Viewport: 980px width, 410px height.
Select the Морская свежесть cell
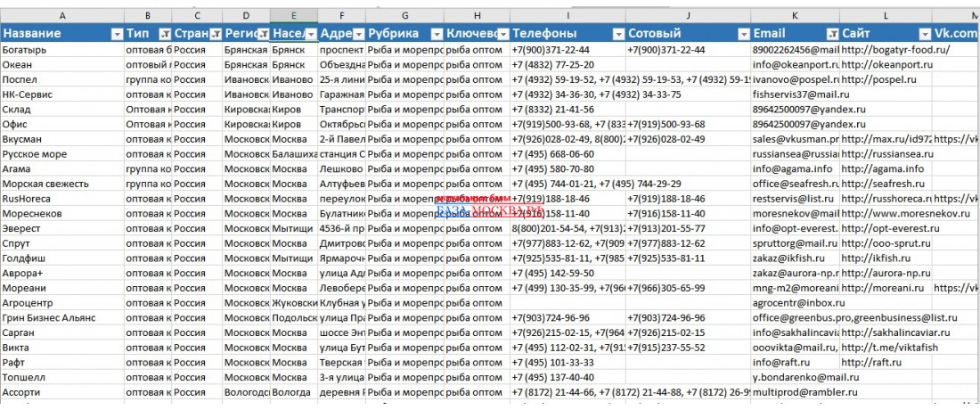coord(61,184)
